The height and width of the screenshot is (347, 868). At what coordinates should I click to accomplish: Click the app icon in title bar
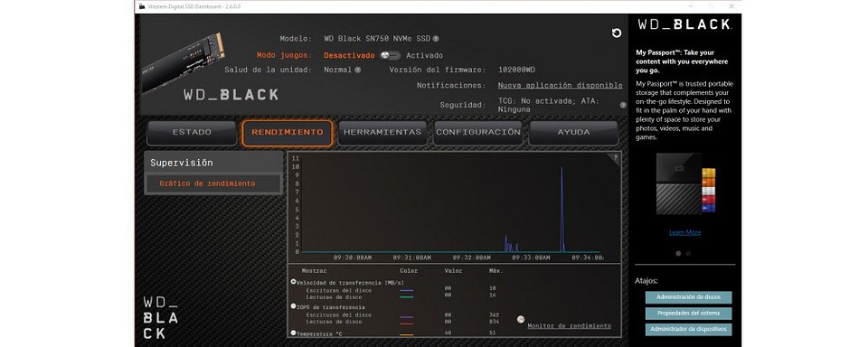pos(142,6)
